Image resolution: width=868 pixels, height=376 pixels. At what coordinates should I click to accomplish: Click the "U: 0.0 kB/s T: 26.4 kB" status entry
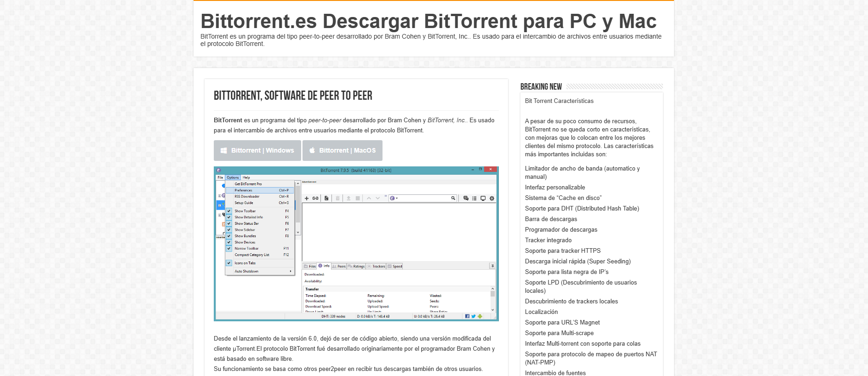click(x=429, y=316)
